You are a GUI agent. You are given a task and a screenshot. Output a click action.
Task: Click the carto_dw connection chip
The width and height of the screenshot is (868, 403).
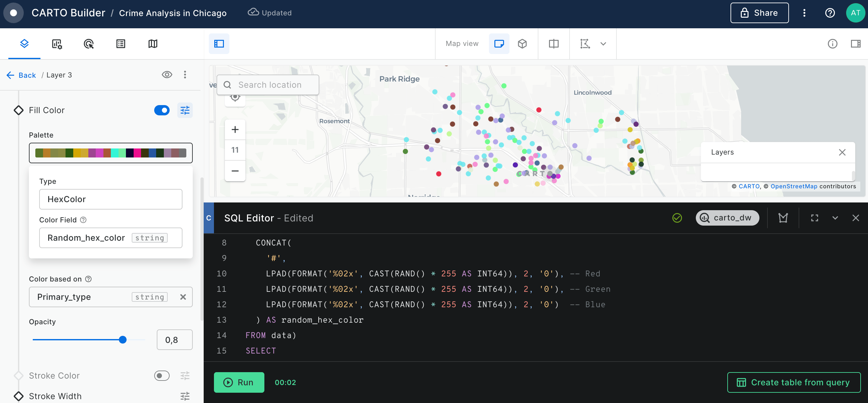[727, 218]
